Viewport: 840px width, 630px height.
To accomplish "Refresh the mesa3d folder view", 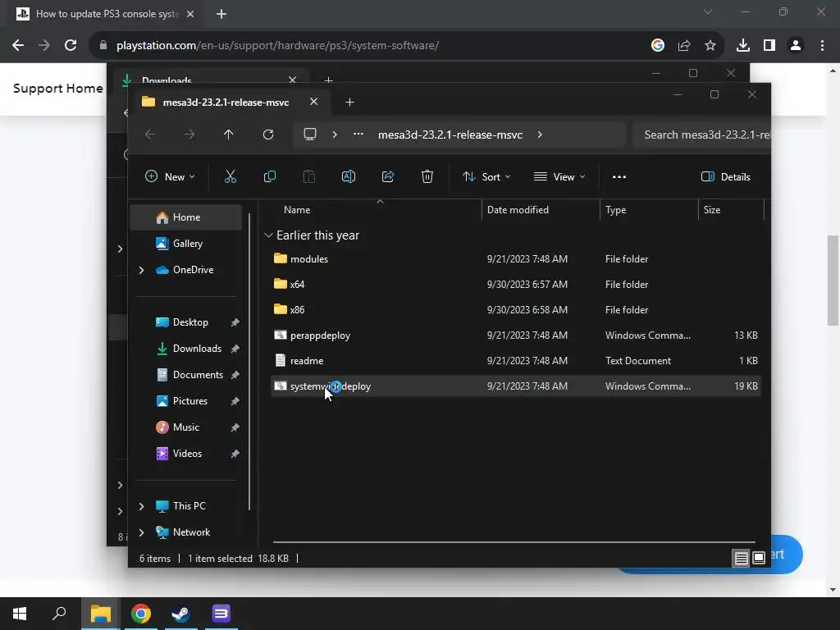I will pos(268,135).
